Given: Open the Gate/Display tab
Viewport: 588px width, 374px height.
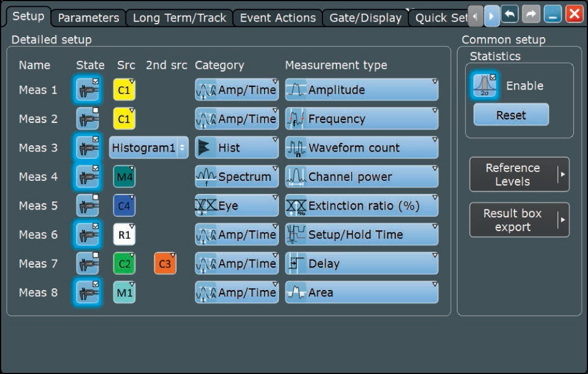Looking at the screenshot, I should [365, 18].
